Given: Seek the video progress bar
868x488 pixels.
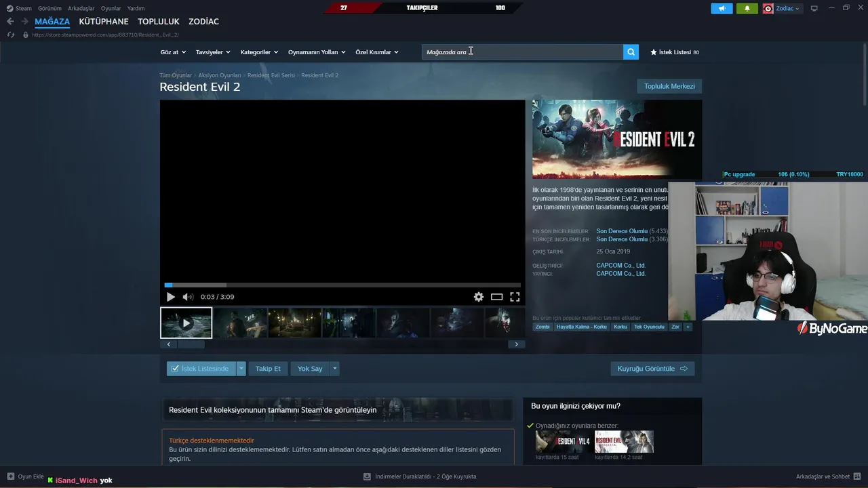Looking at the screenshot, I should pyautogui.click(x=342, y=285).
